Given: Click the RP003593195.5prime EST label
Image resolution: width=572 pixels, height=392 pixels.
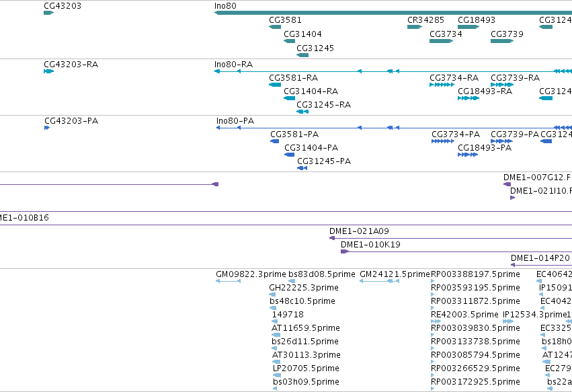Looking at the screenshot, I should pos(476,288).
